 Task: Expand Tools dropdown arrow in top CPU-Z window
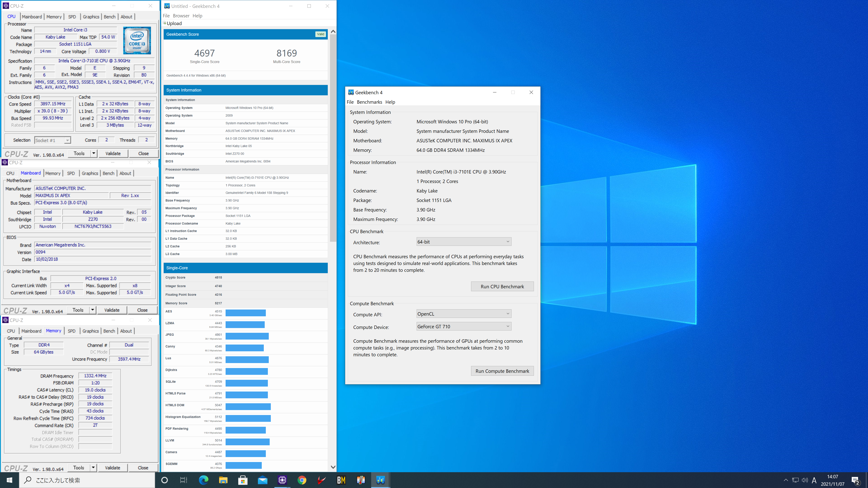click(93, 154)
